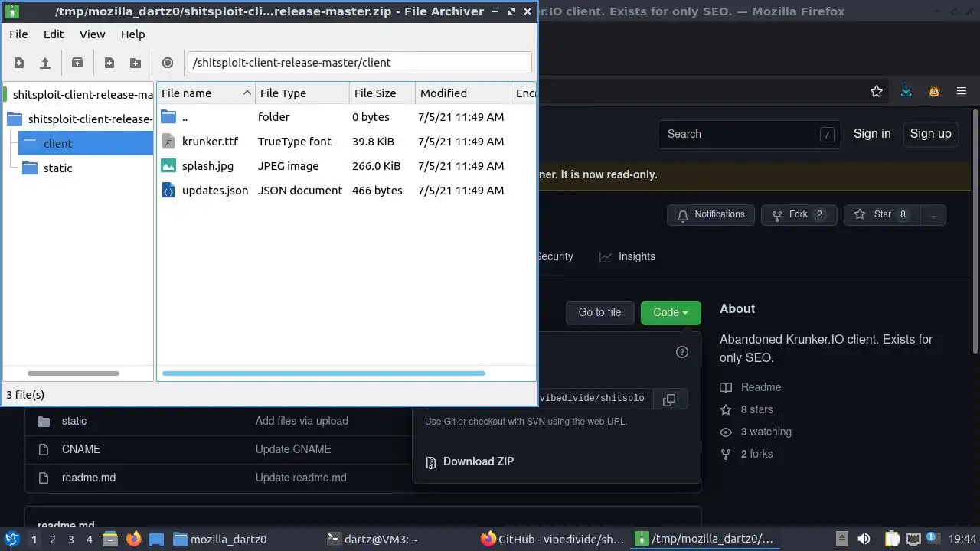Click Firefox downloads arrow icon

pos(906,91)
